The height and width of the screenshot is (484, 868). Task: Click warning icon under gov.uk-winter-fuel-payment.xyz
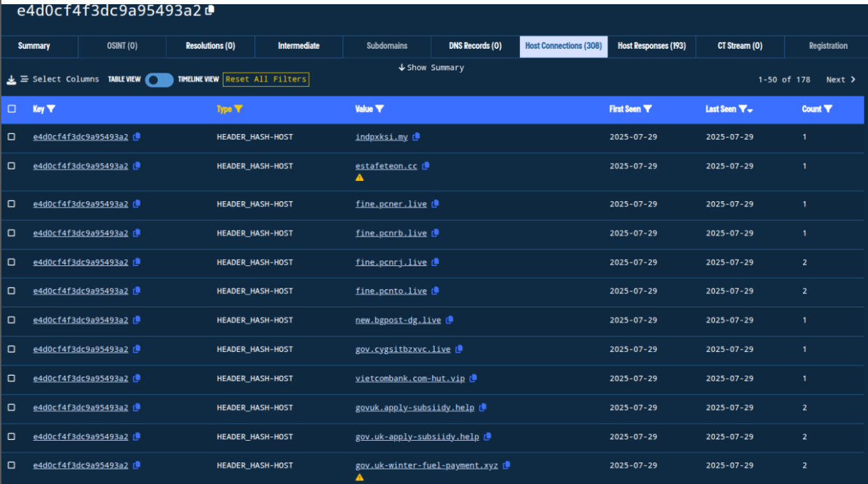click(359, 477)
